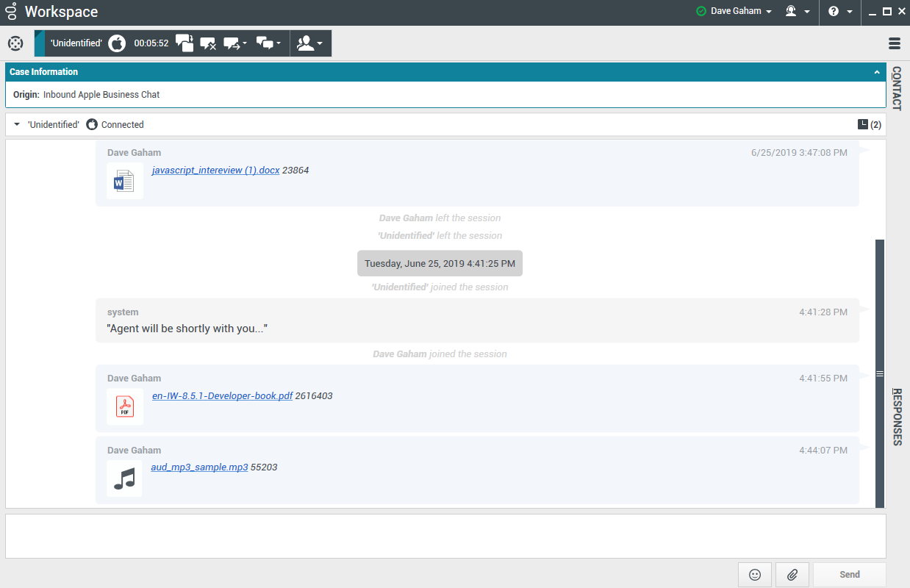Open the en-IW-8.5.1-Developer-book.pdf link
The width and height of the screenshot is (910, 588).
coord(222,395)
